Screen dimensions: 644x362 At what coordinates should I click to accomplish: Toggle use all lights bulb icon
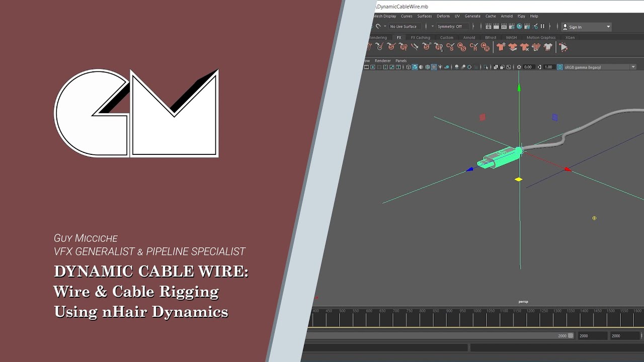click(440, 67)
